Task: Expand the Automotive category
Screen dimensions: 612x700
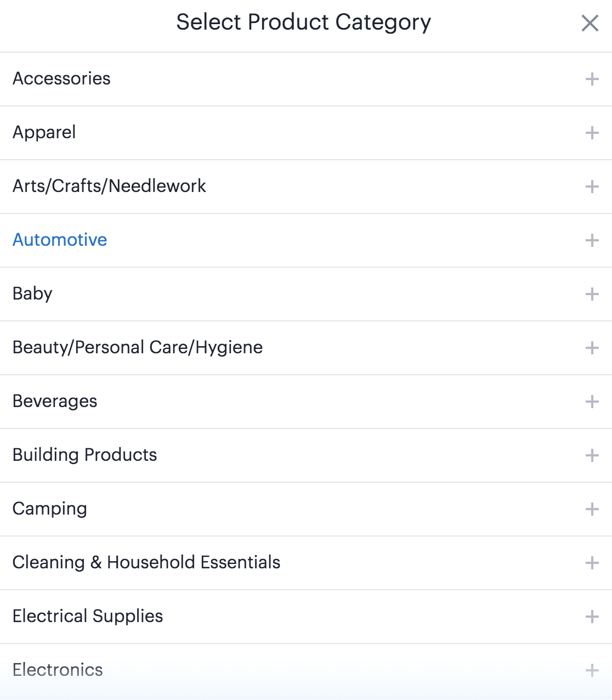Action: 592,240
